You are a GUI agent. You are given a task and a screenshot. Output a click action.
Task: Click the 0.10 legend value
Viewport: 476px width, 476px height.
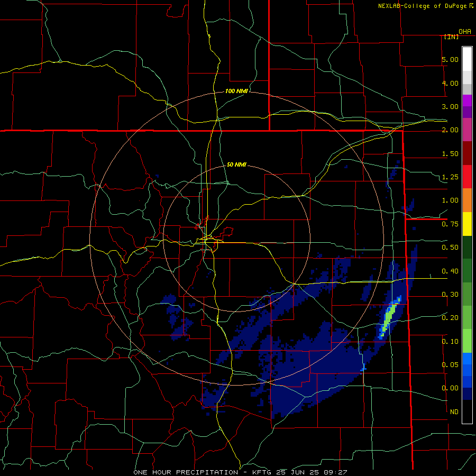click(450, 342)
